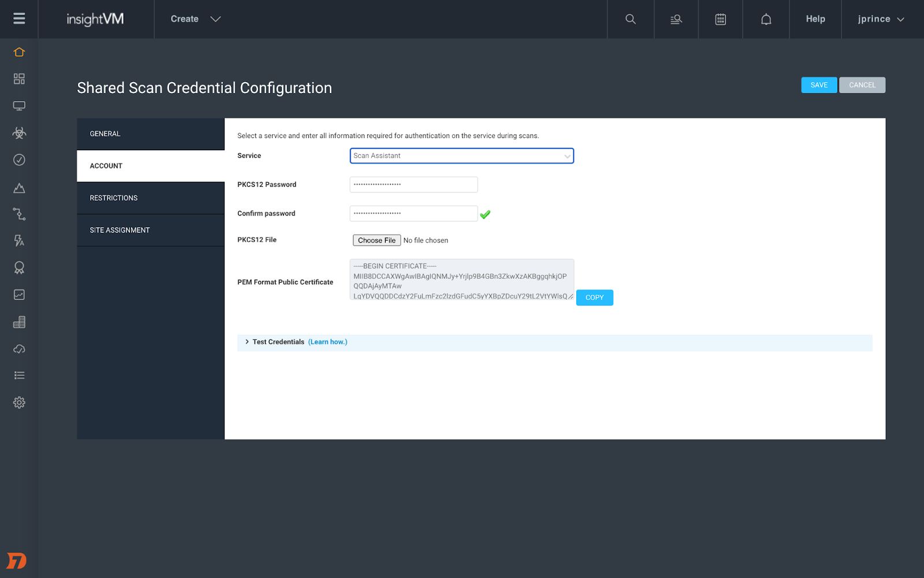Click the Learn how link

click(x=327, y=342)
